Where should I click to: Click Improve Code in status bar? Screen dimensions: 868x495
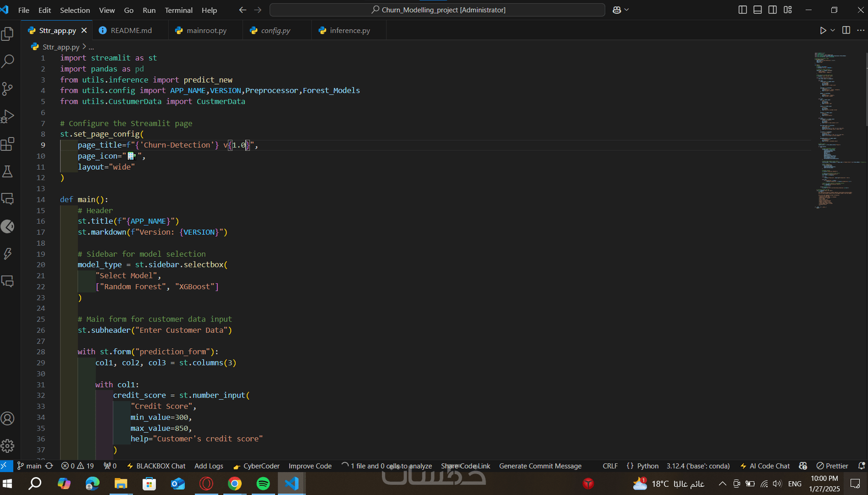310,466
